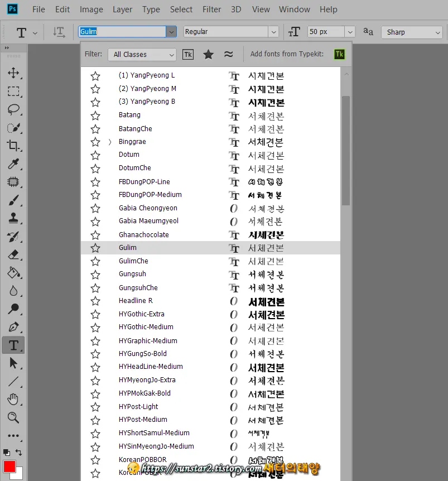This screenshot has height=481, width=448.
Task: Favorite the HYPost-Light font star
Action: 95,407
